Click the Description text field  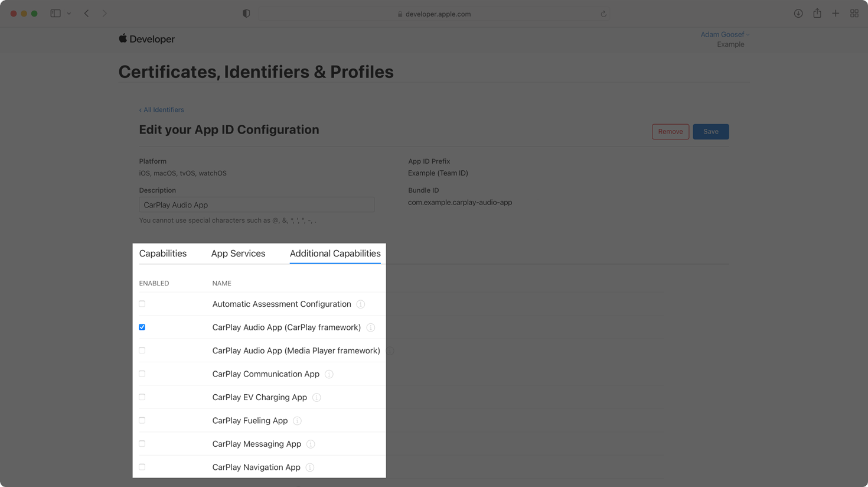tap(256, 204)
